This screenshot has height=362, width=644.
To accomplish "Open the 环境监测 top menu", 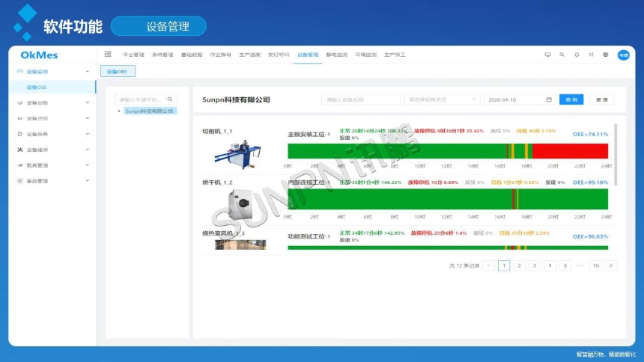I will click(365, 55).
